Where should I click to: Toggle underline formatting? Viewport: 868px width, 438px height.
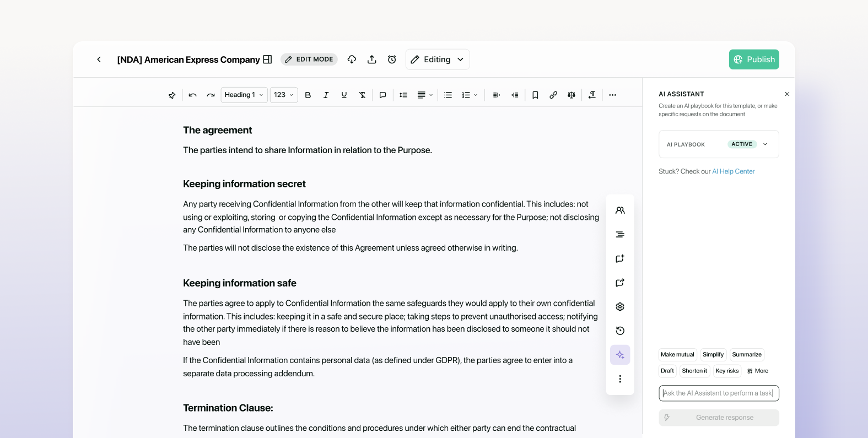pyautogui.click(x=344, y=95)
